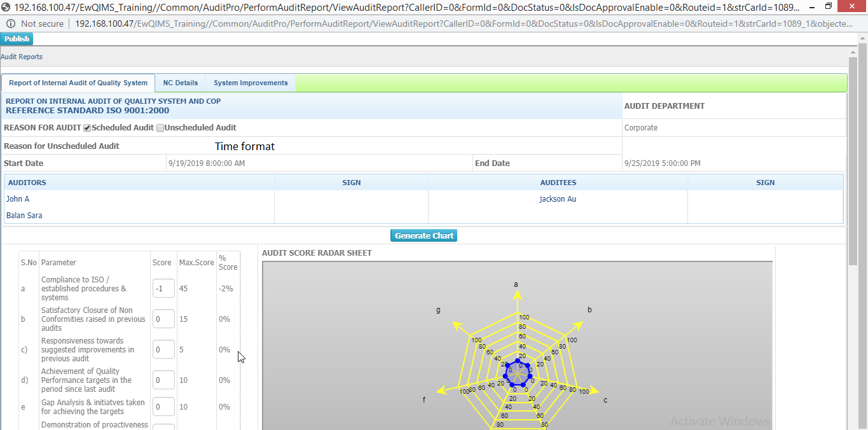Enable the Unscheduled Audit checkbox

[160, 128]
